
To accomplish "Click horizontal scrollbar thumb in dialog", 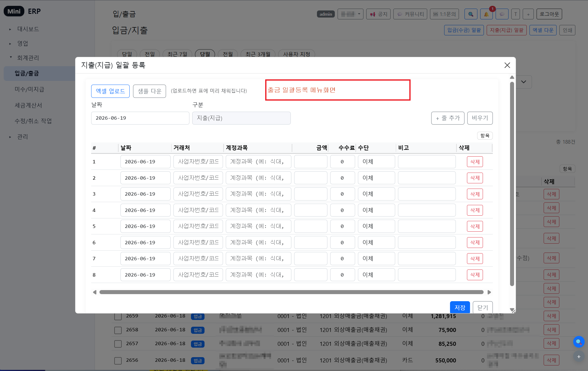I will (x=291, y=292).
